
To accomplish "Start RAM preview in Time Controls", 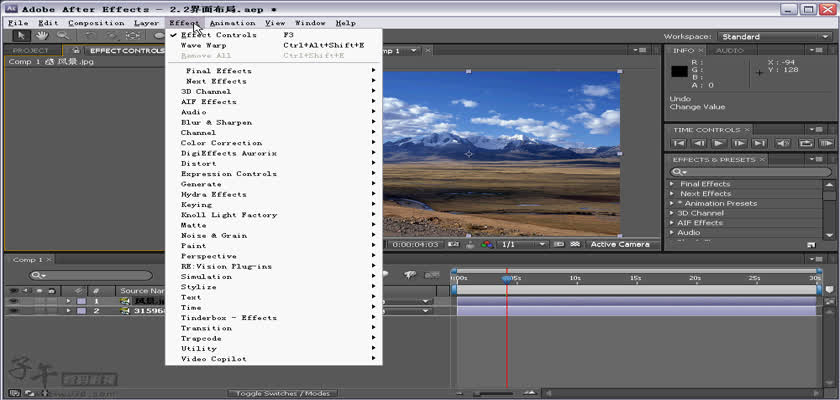I will [826, 143].
